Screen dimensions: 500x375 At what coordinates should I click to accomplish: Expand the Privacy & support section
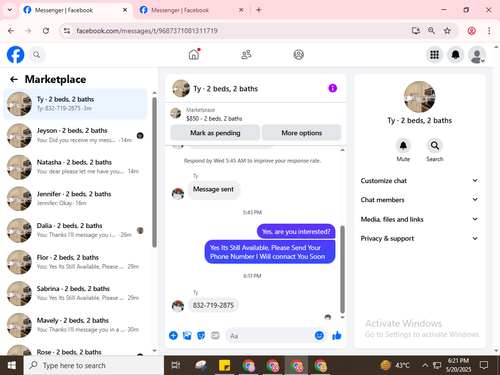[419, 238]
